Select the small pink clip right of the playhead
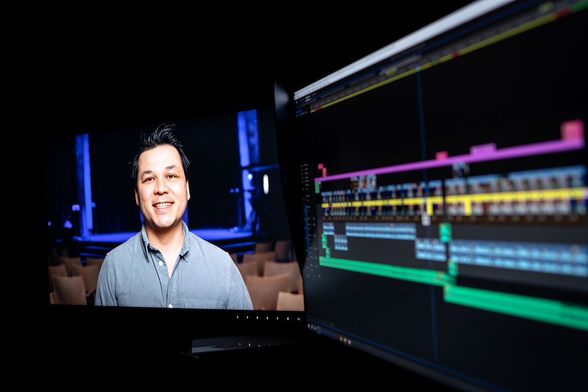The image size is (588, 392). (x=442, y=155)
